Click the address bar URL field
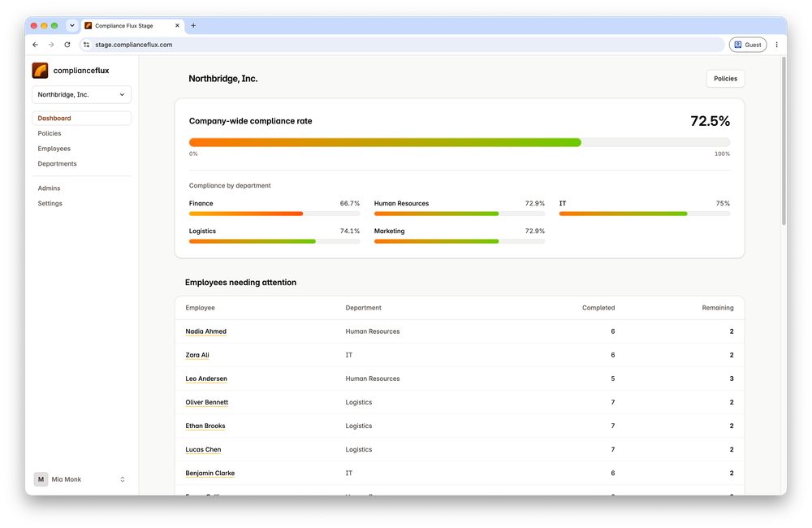 point(401,45)
